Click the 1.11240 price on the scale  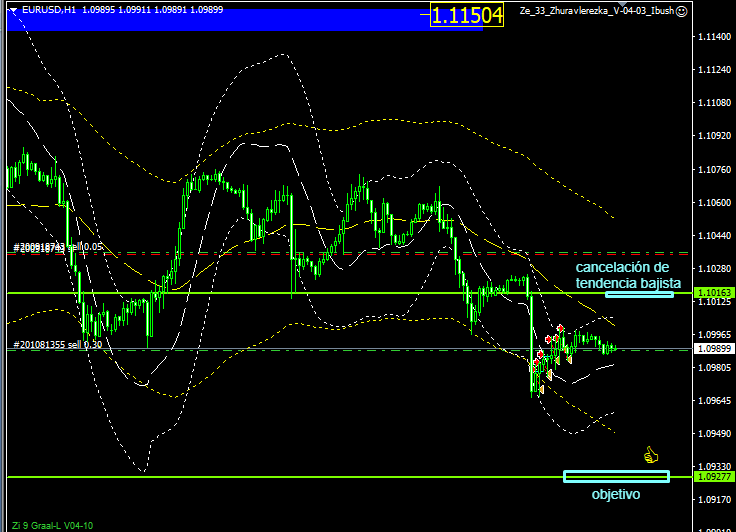tap(710, 70)
